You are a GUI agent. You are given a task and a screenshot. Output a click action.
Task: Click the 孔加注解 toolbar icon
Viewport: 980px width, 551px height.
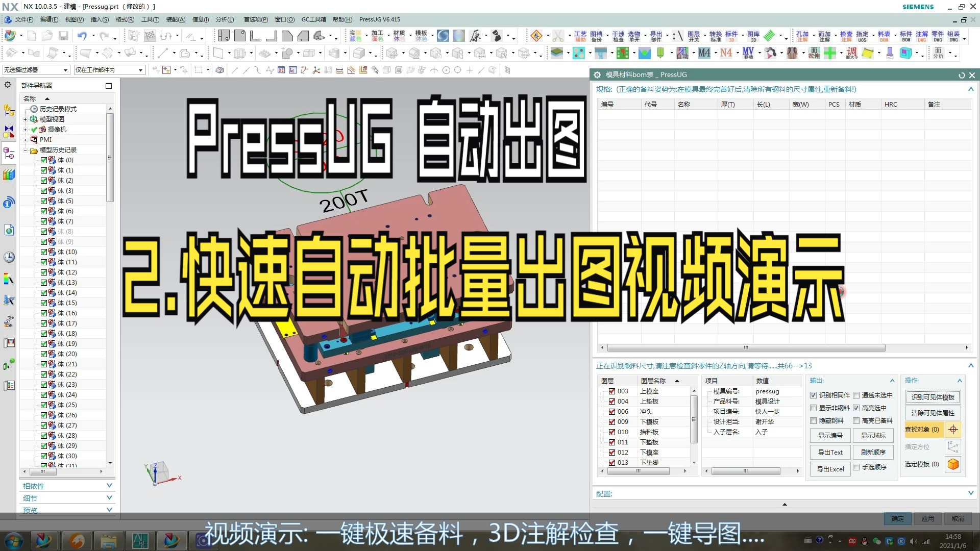coord(802,36)
